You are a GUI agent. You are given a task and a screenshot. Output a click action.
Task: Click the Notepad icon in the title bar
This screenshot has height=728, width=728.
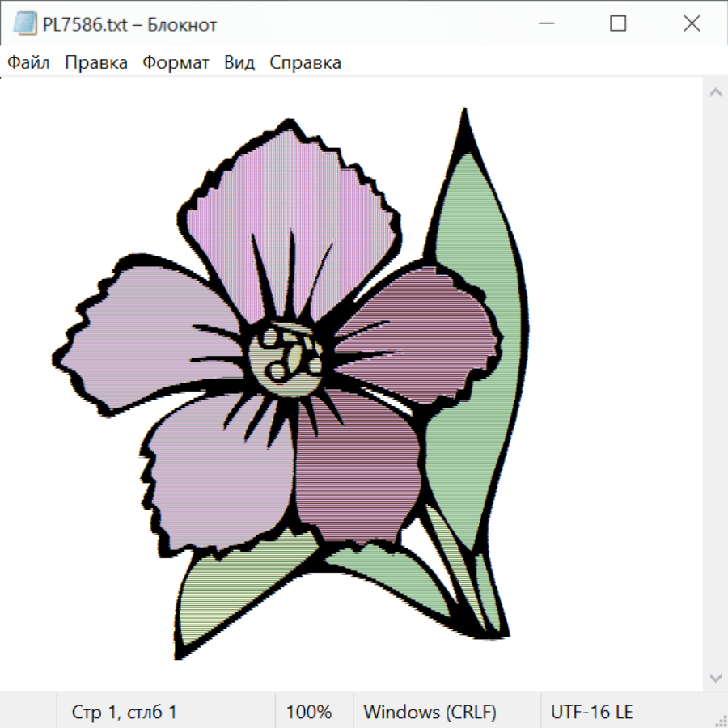[x=24, y=24]
